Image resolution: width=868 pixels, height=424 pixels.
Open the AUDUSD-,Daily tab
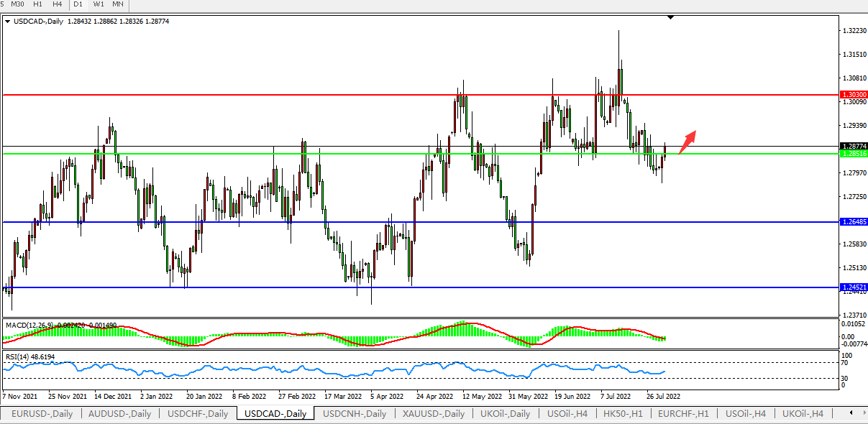(x=121, y=414)
